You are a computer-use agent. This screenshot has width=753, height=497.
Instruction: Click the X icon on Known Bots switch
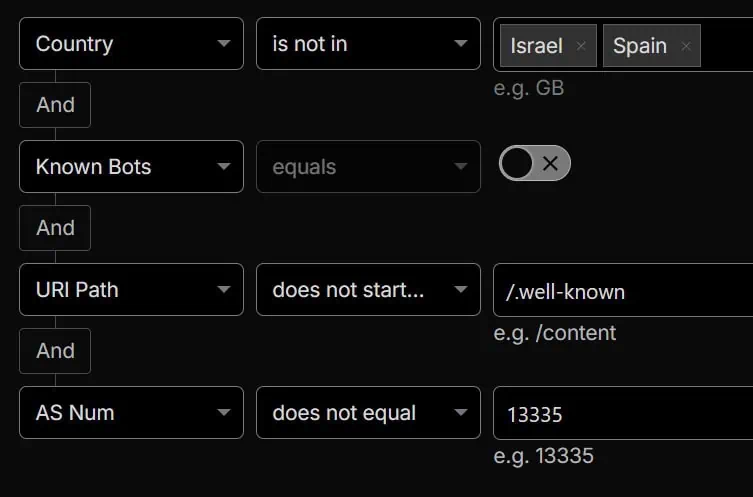click(550, 164)
